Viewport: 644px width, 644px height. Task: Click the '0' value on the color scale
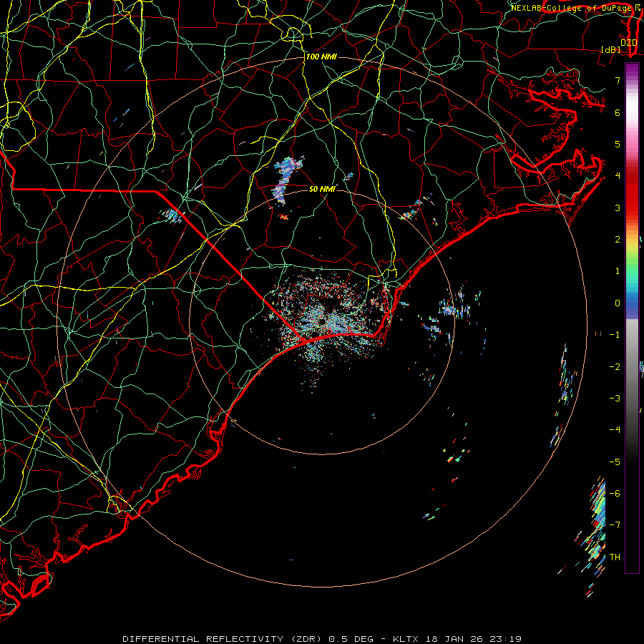click(618, 303)
